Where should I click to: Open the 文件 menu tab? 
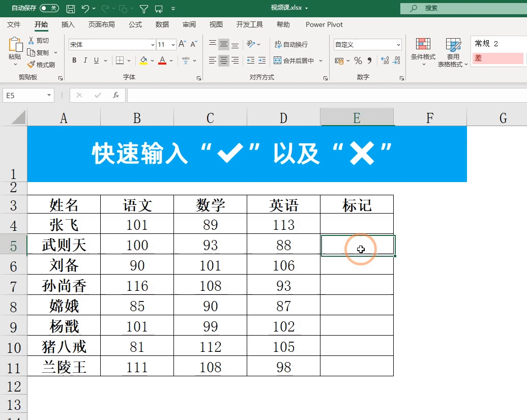tap(13, 24)
